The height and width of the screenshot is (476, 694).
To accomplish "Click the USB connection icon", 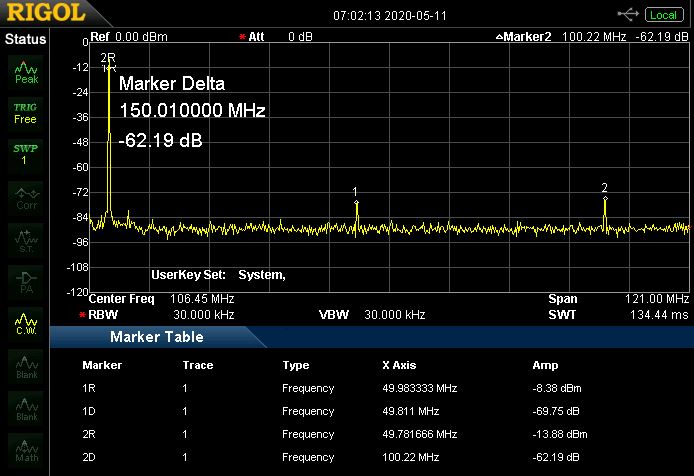I will 628,15.
